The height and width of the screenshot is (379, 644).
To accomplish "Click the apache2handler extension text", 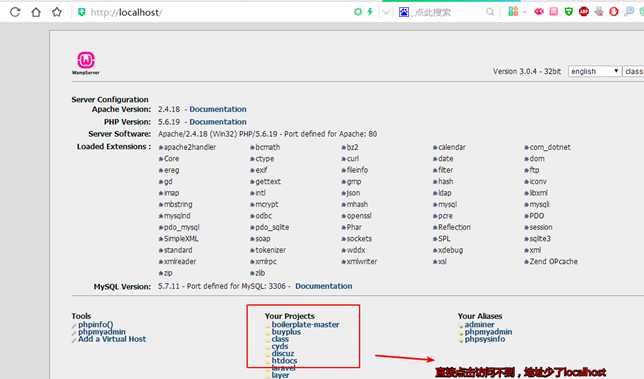I will [190, 147].
